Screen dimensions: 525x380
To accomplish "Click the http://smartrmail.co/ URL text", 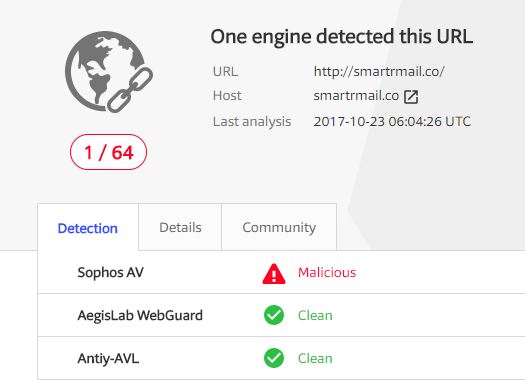I will pyautogui.click(x=379, y=72).
